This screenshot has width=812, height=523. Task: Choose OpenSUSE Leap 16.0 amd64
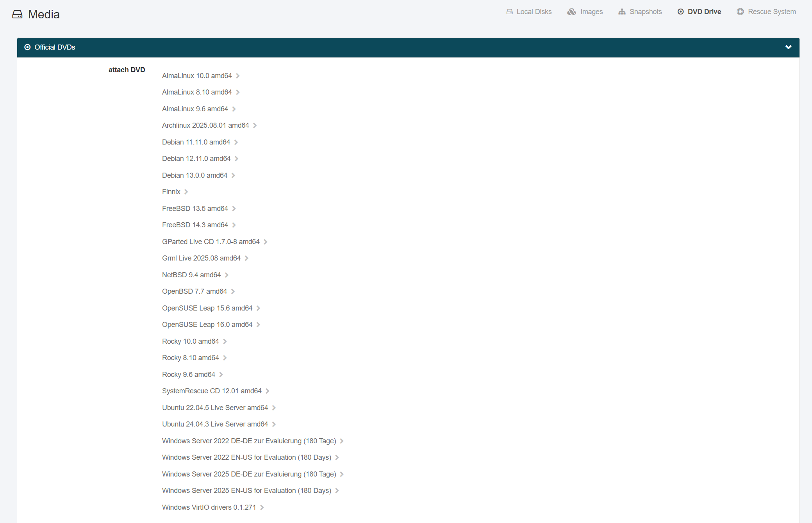pos(211,325)
